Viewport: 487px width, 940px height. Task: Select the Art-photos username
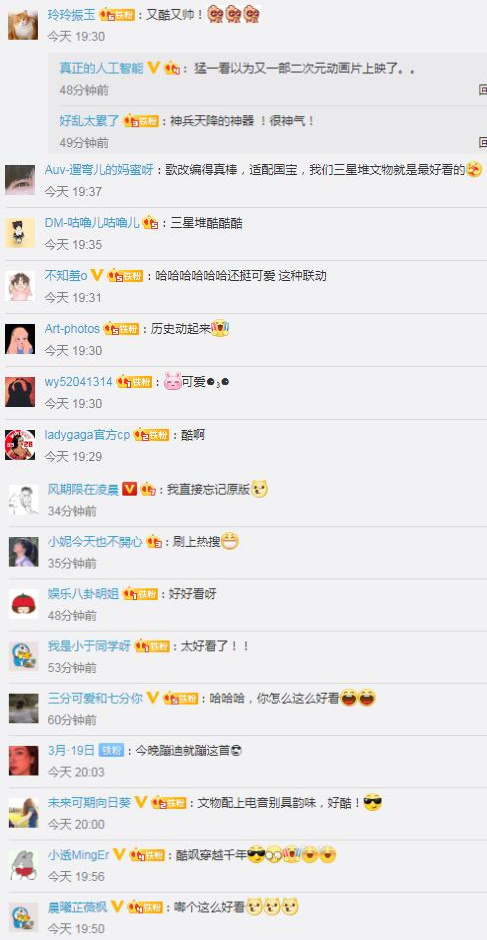point(72,329)
